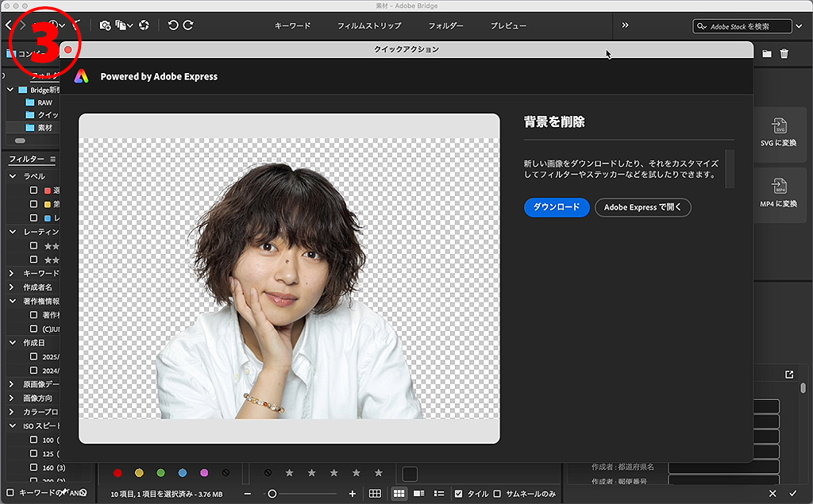Adjust the thumbnail size slider
Screen dimensions: 813x504
coord(272,494)
